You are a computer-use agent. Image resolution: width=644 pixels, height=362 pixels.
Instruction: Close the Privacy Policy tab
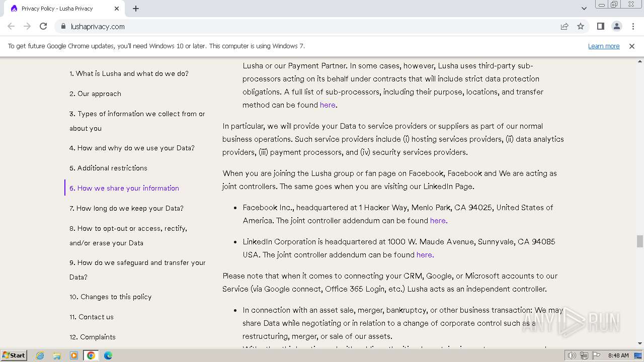tap(117, 9)
